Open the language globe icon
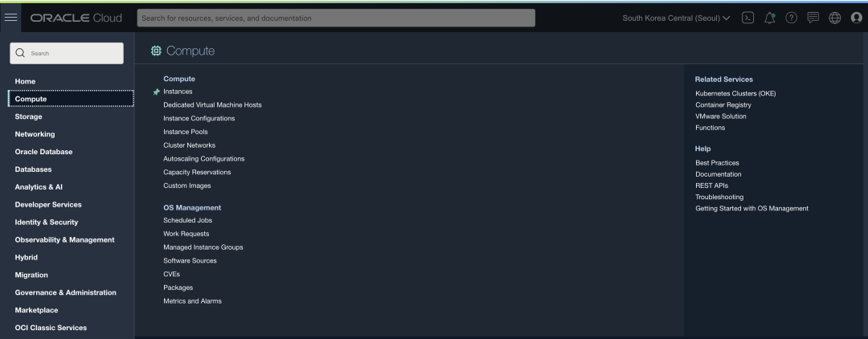 click(x=834, y=18)
